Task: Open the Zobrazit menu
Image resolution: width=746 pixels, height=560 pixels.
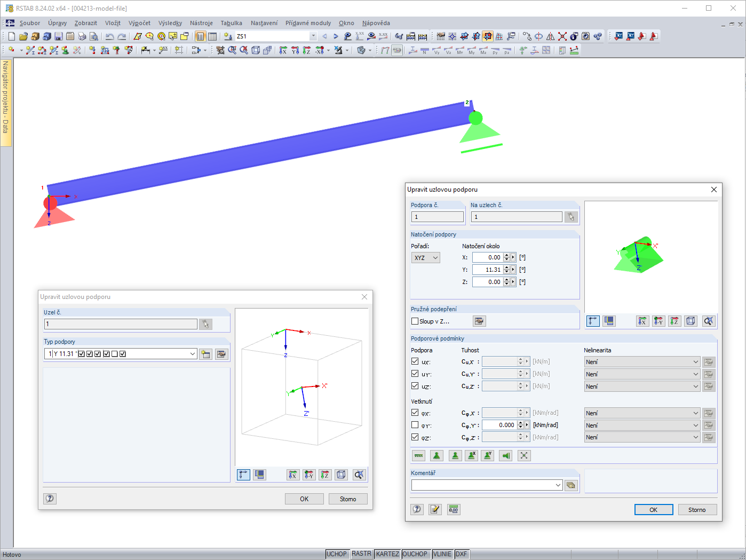Action: (86, 23)
